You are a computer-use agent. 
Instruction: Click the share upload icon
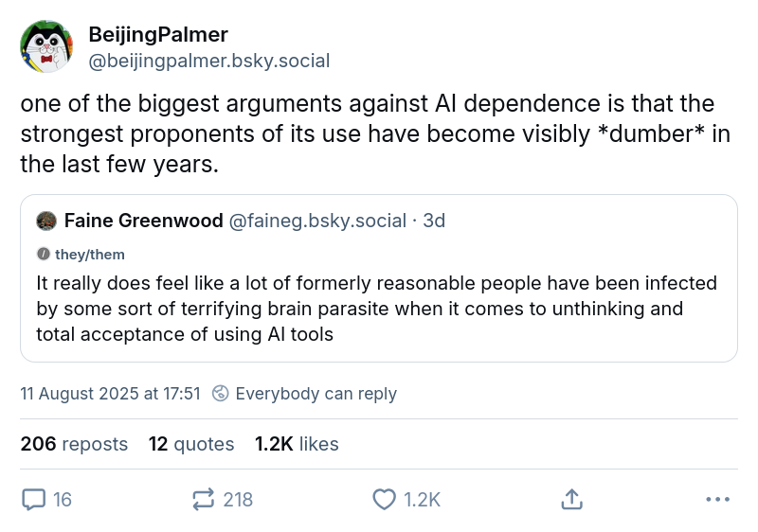point(571,499)
